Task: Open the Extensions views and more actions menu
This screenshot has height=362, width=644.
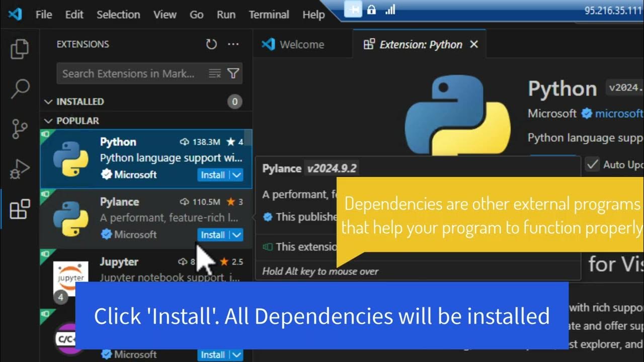Action: 233,44
